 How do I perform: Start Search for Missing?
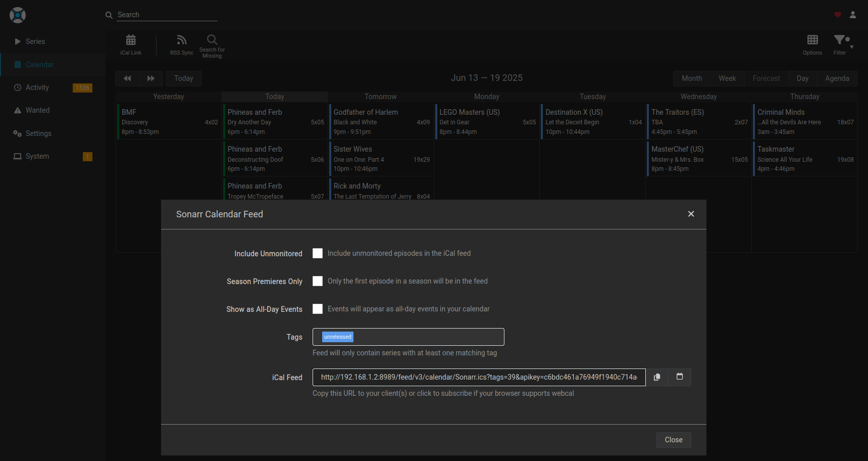click(x=212, y=45)
